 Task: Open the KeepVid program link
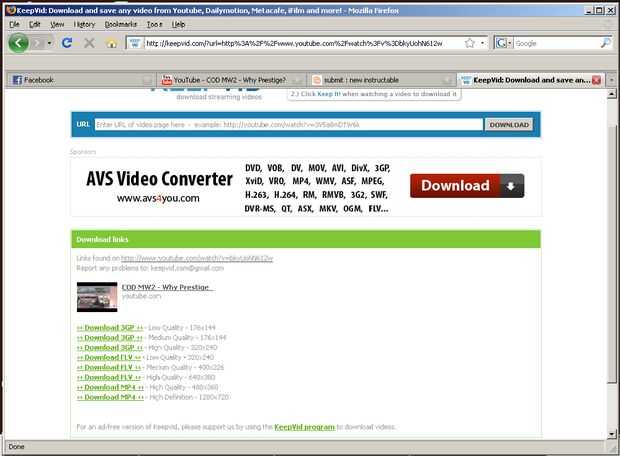pos(304,427)
